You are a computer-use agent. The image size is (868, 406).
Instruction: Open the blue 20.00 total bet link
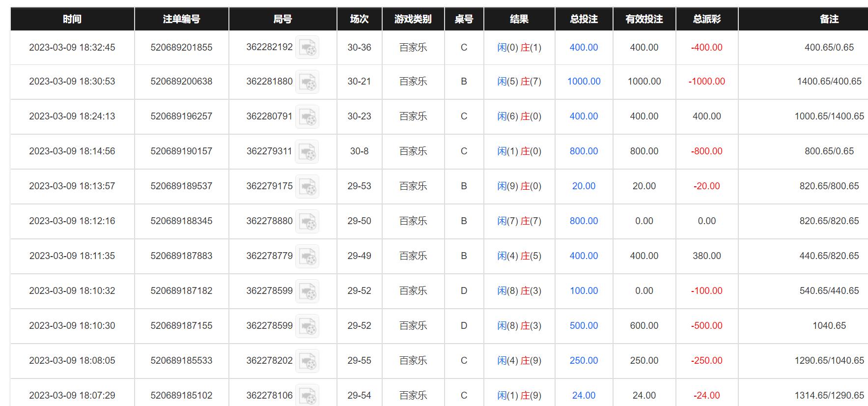tap(584, 186)
